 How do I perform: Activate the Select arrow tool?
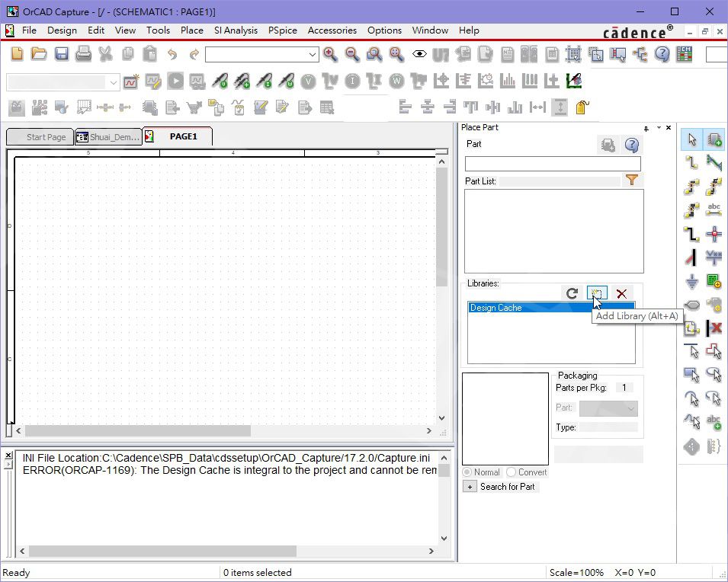691,139
